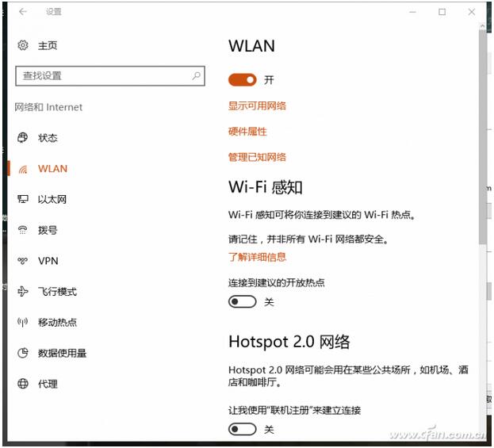Click the vertical scrollbar thumb

point(482,137)
